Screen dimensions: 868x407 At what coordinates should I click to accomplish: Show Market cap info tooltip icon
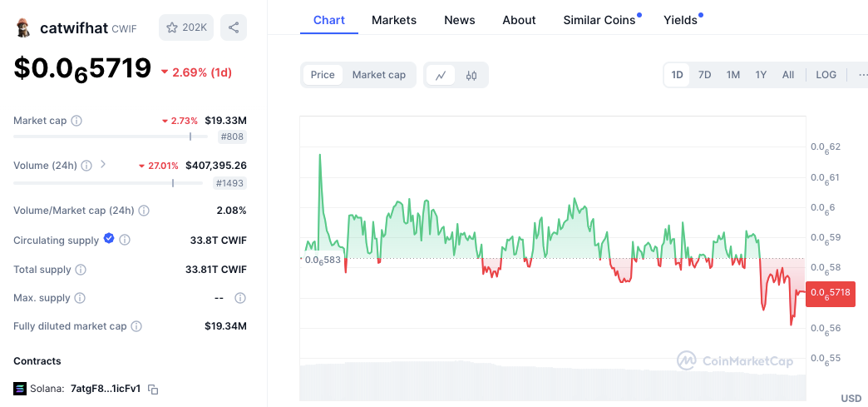tap(77, 121)
